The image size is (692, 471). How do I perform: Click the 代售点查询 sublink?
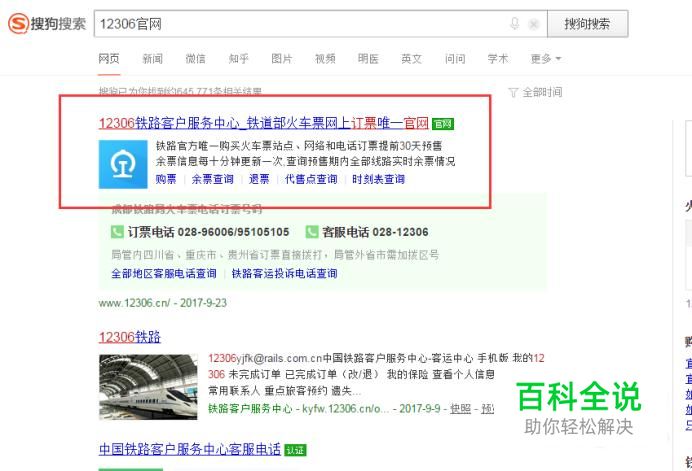(311, 179)
